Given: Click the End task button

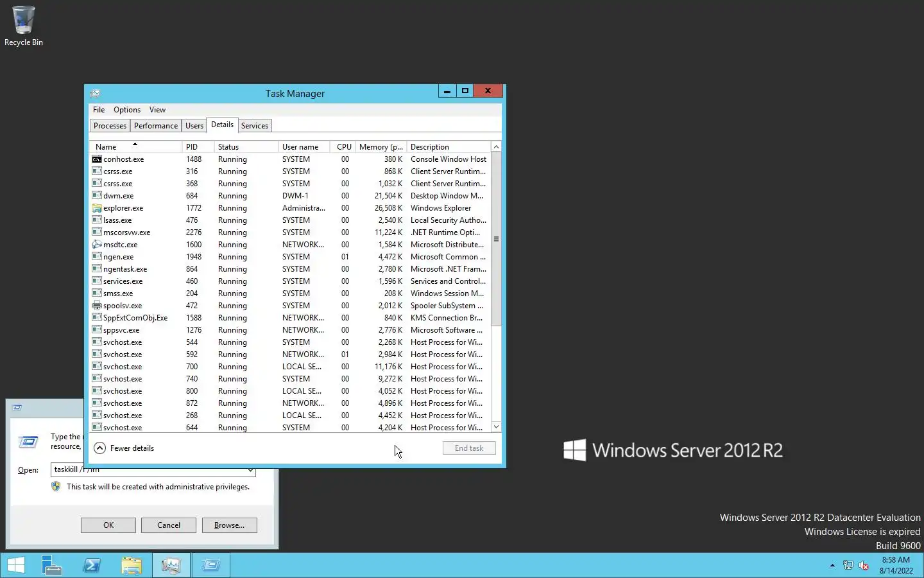Looking at the screenshot, I should pyautogui.click(x=469, y=448).
